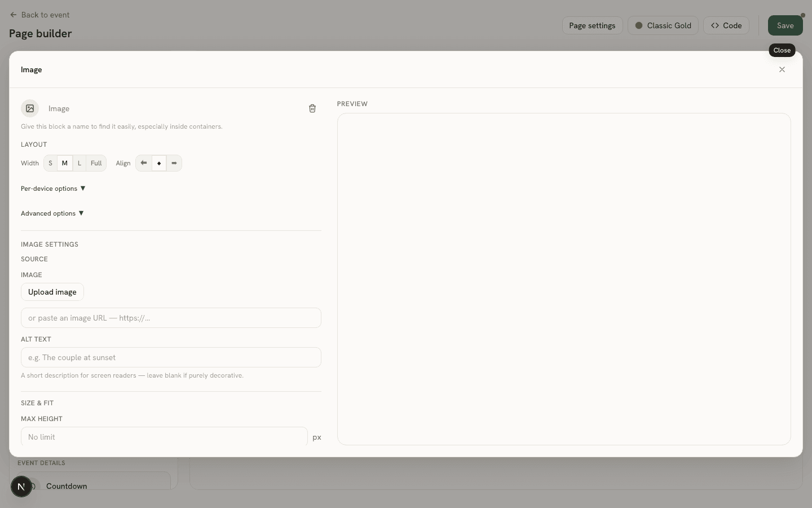Screen dimensions: 812x508
Task: Align image to the center
Action: pos(159,163)
